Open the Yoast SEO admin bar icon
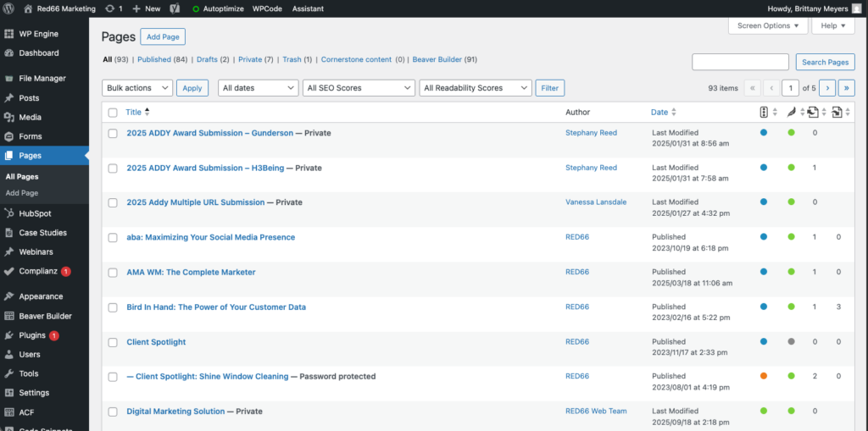This screenshot has width=868, height=431. pos(175,8)
